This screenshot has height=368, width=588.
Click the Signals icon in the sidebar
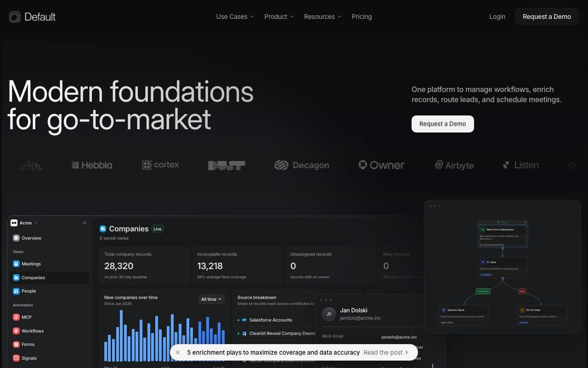(17, 358)
